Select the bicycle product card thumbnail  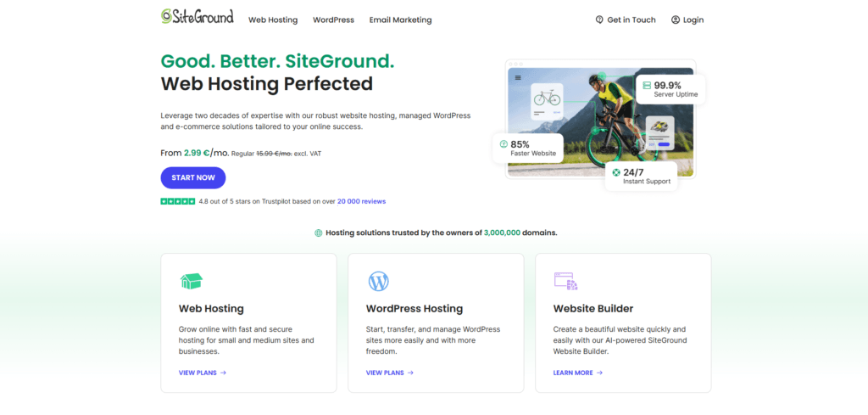tap(548, 100)
